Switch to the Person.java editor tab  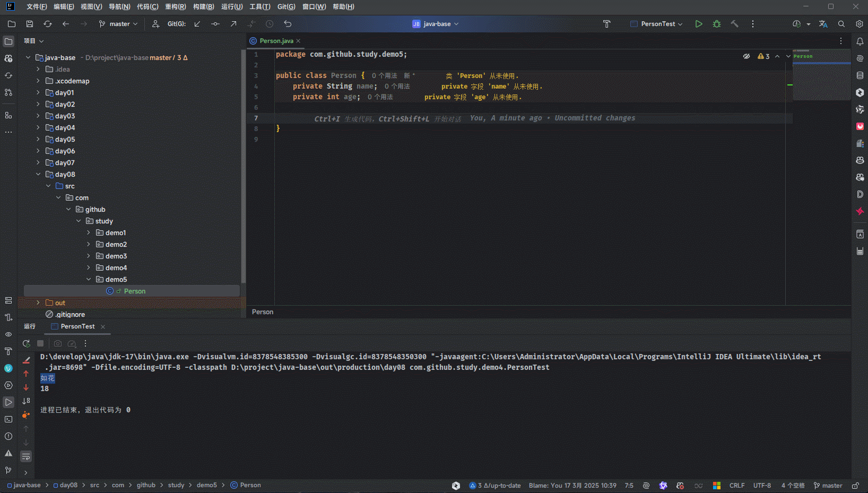click(x=276, y=41)
